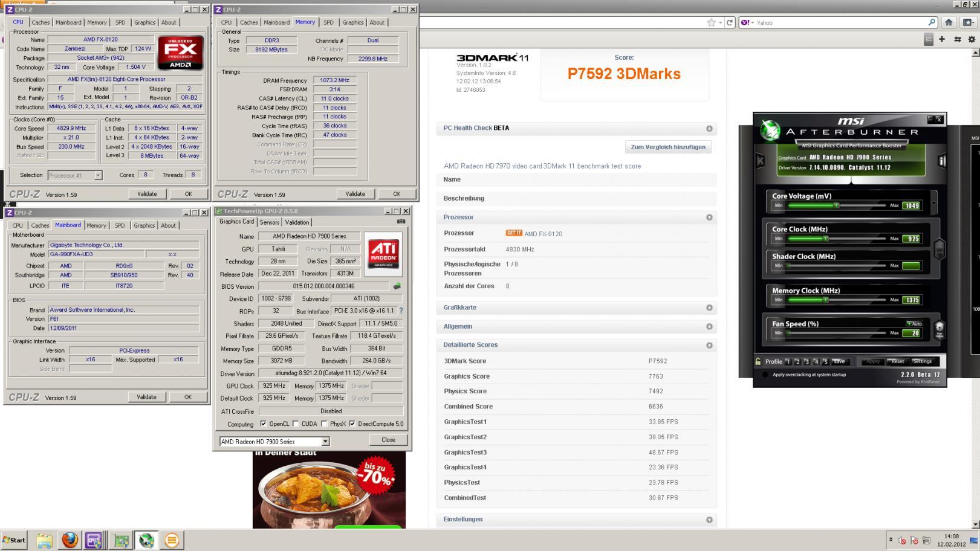Save the current Afterburner profile
Viewport: 980px width, 551px height.
tap(839, 361)
